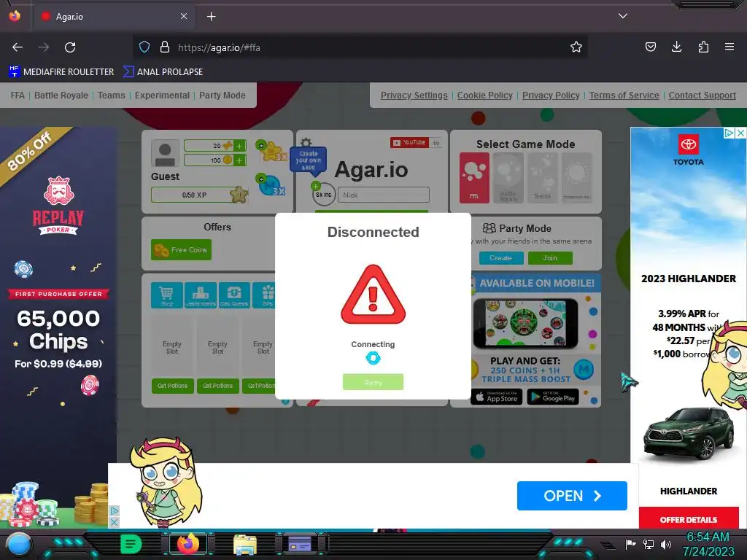Switch to Battle Royale menu link
This screenshot has width=747, height=560.
click(61, 96)
